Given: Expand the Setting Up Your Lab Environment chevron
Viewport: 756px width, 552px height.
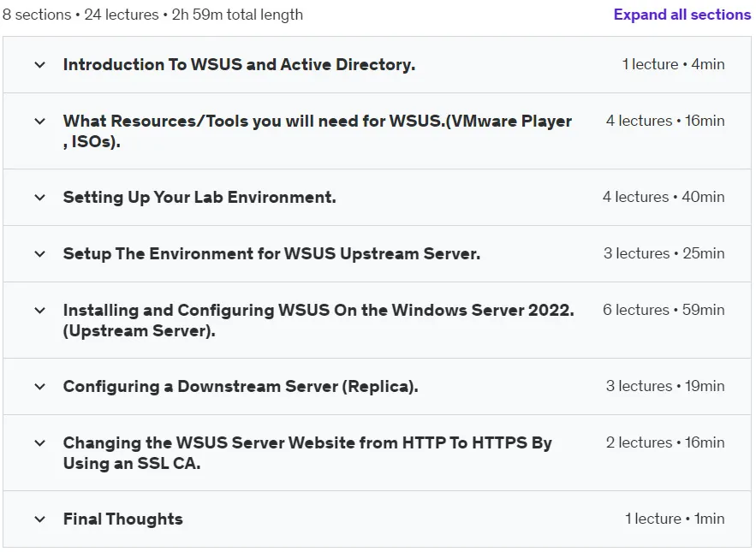Looking at the screenshot, I should pyautogui.click(x=40, y=197).
